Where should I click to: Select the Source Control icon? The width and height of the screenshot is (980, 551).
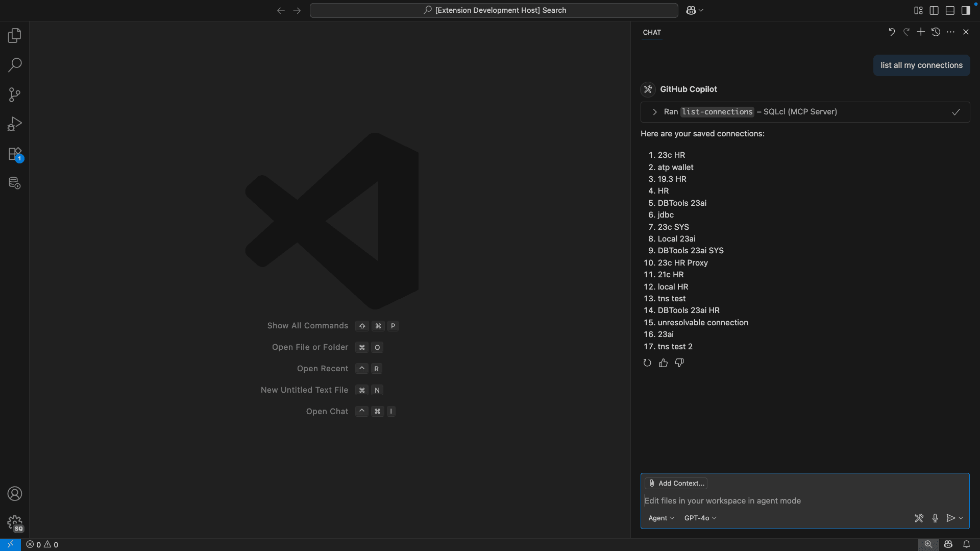pyautogui.click(x=15, y=94)
